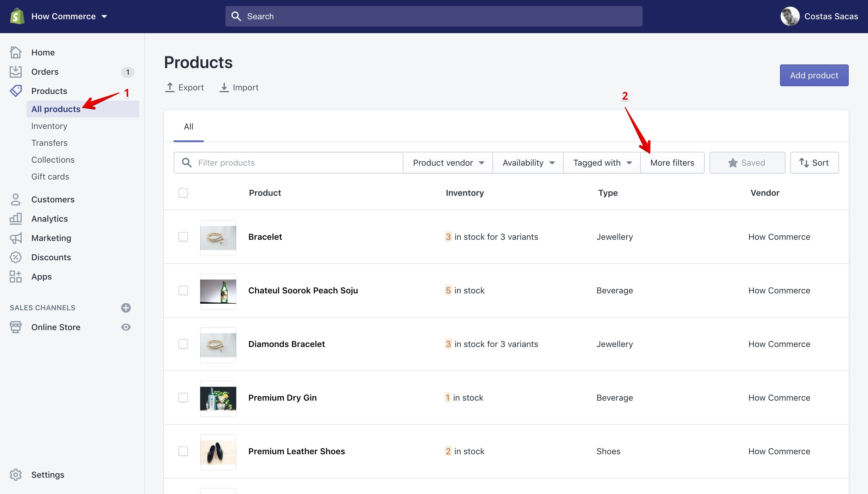
Task: Click the Shopify logo icon
Action: (x=17, y=16)
